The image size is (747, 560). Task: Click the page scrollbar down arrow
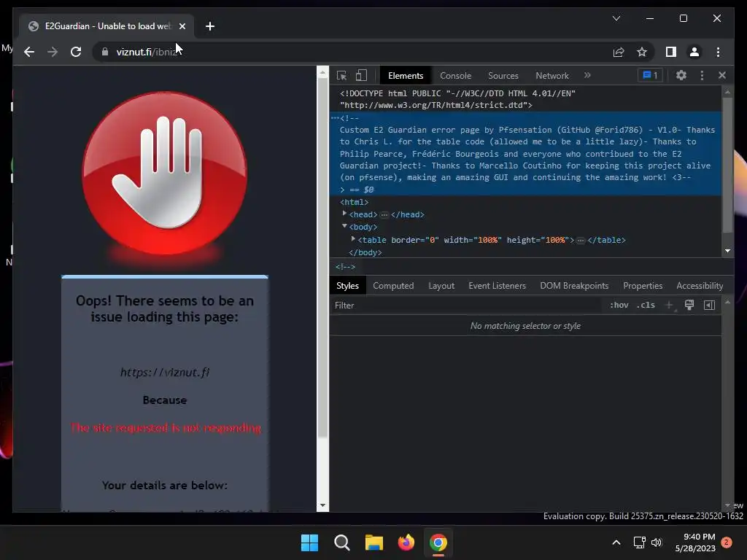[322, 505]
